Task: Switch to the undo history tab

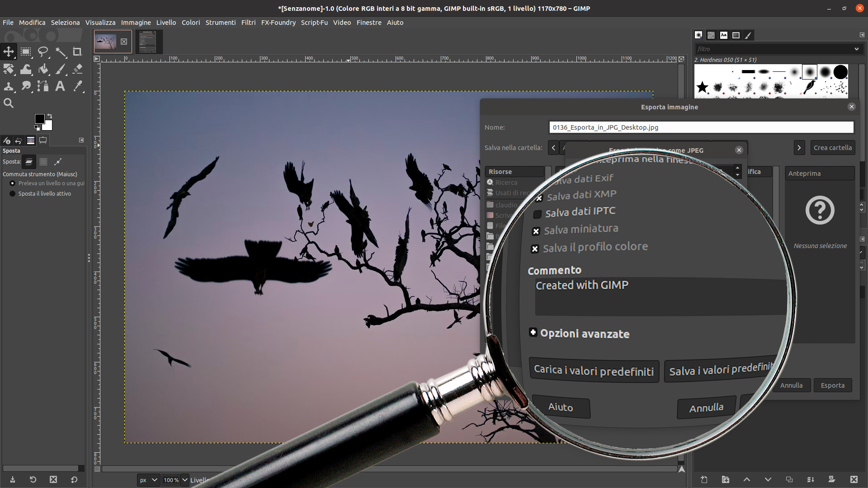Action: [x=19, y=141]
